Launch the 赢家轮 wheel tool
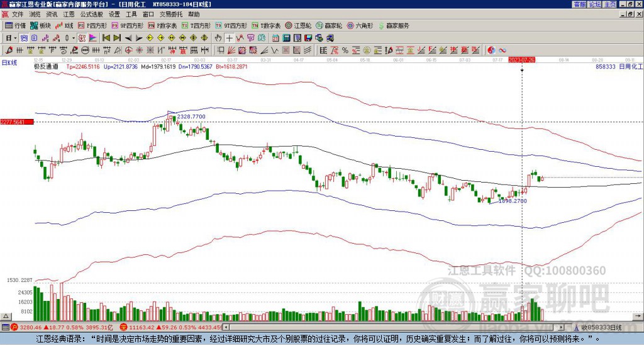Screen dimensions: 644x345 pyautogui.click(x=329, y=25)
